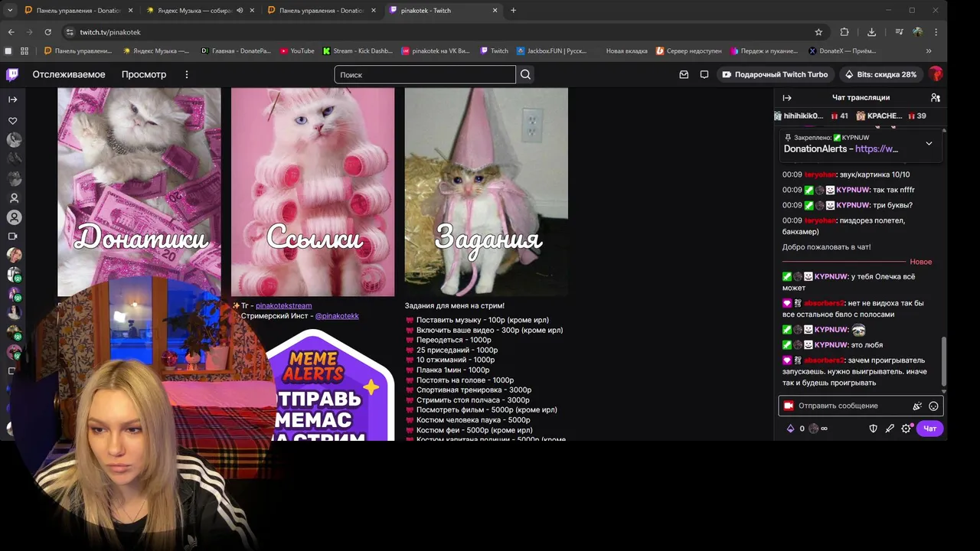Click the hihihikik0 top gifter entry
Viewport: 980px width, 551px height.
pyautogui.click(x=811, y=116)
